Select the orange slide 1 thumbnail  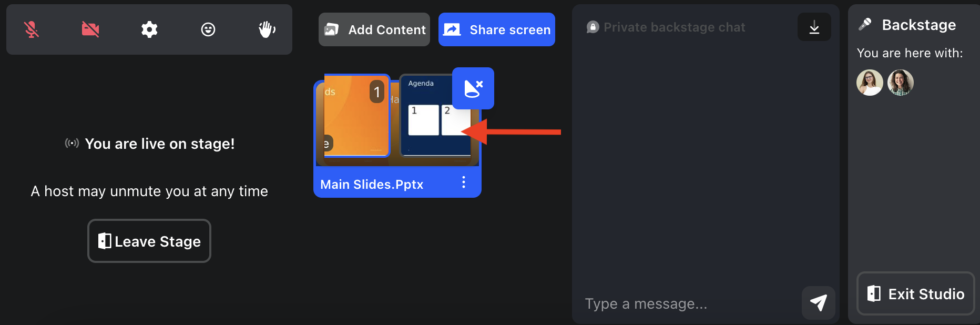[x=356, y=116]
